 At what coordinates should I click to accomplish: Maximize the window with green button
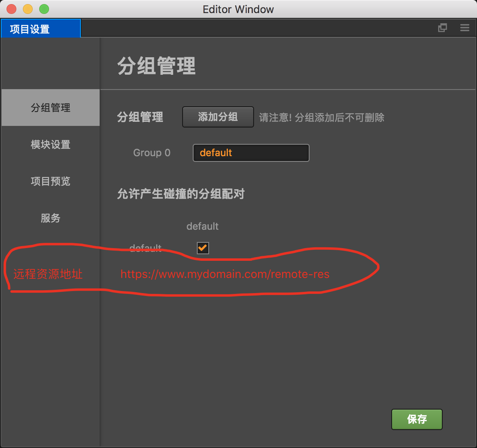(x=44, y=9)
